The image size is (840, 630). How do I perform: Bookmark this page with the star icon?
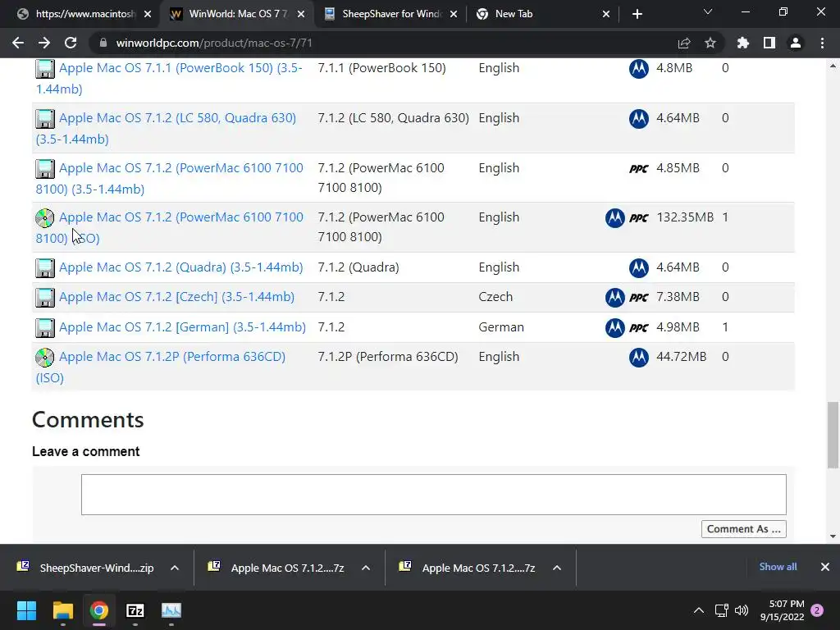710,43
